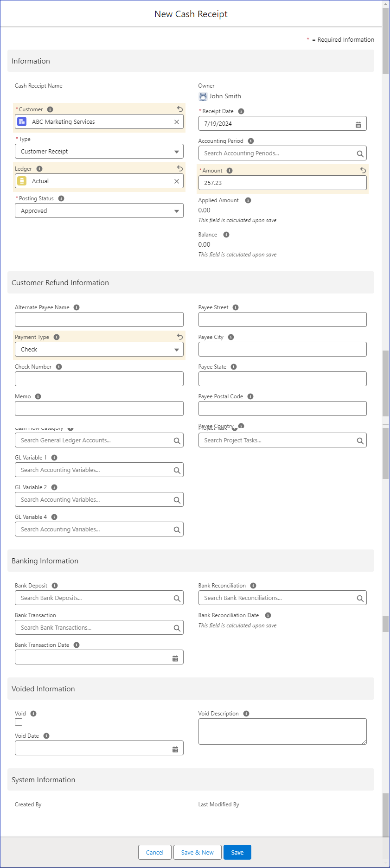Tick the Void checkbox
This screenshot has height=868, width=390.
pyautogui.click(x=19, y=722)
